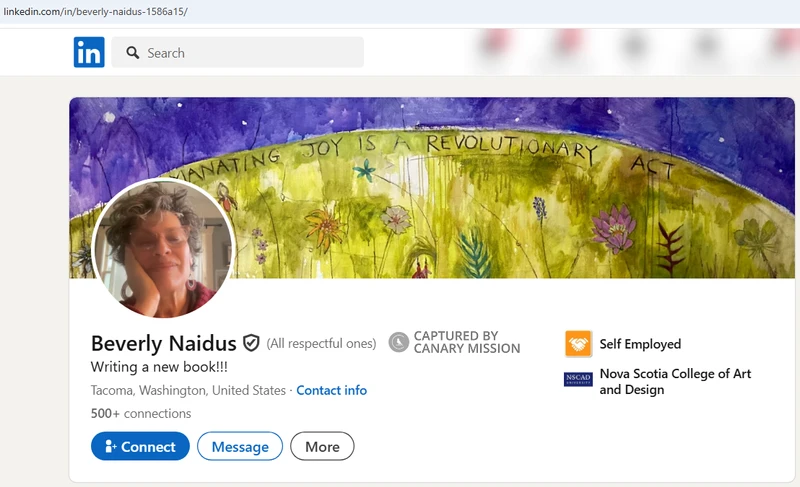Click the Message button
800x487 pixels.
(240, 446)
